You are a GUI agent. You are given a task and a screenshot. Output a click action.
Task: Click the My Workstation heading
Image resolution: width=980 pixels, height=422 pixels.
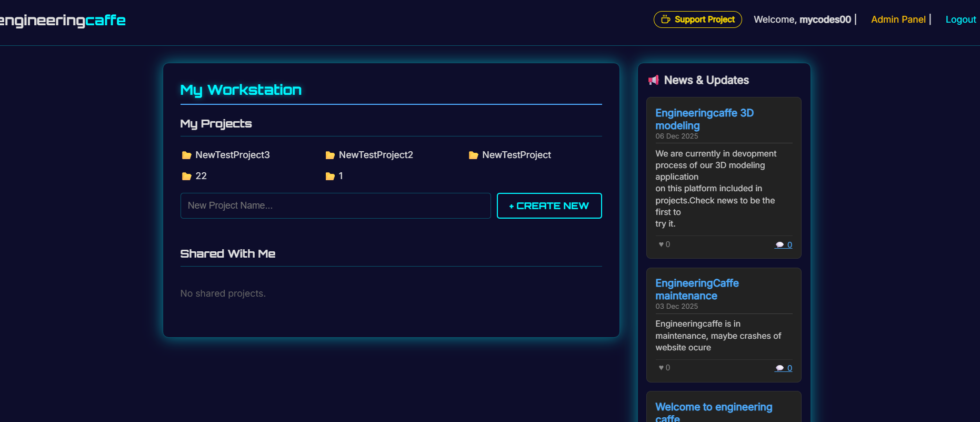pos(241,90)
